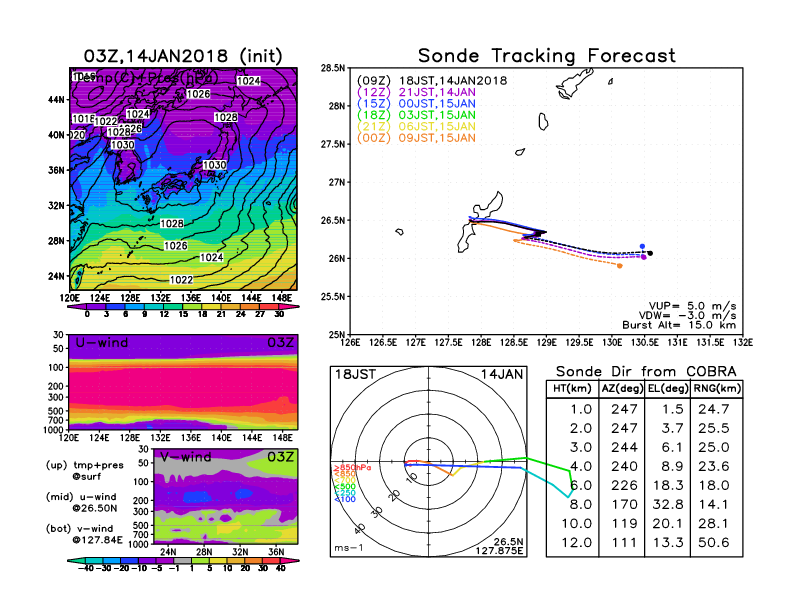Click the "V-wind" panel label
Image resolution: width=792 pixels, height=612 pixels.
pos(185,457)
